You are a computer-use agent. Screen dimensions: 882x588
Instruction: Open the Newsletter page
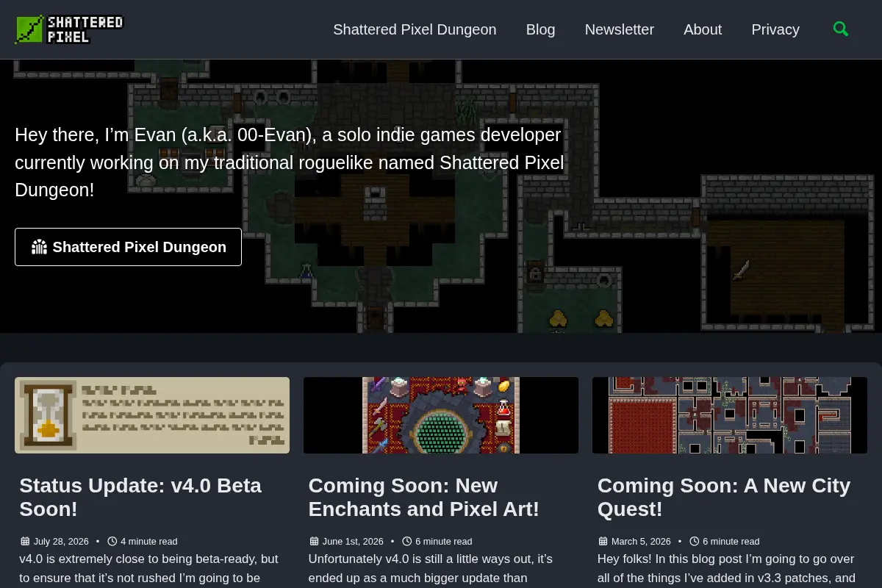[x=619, y=29]
